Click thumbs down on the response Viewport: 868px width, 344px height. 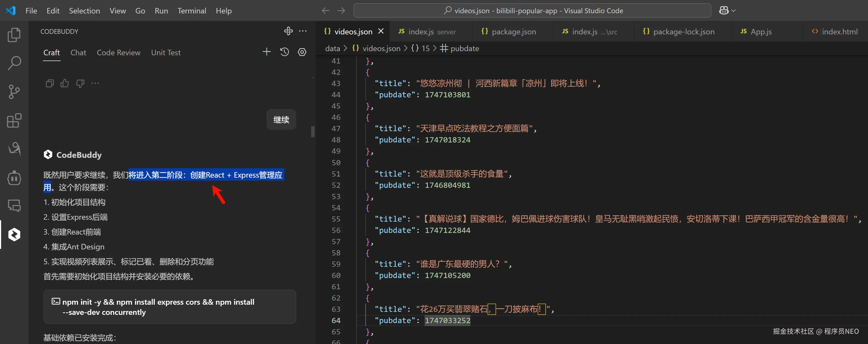(80, 83)
